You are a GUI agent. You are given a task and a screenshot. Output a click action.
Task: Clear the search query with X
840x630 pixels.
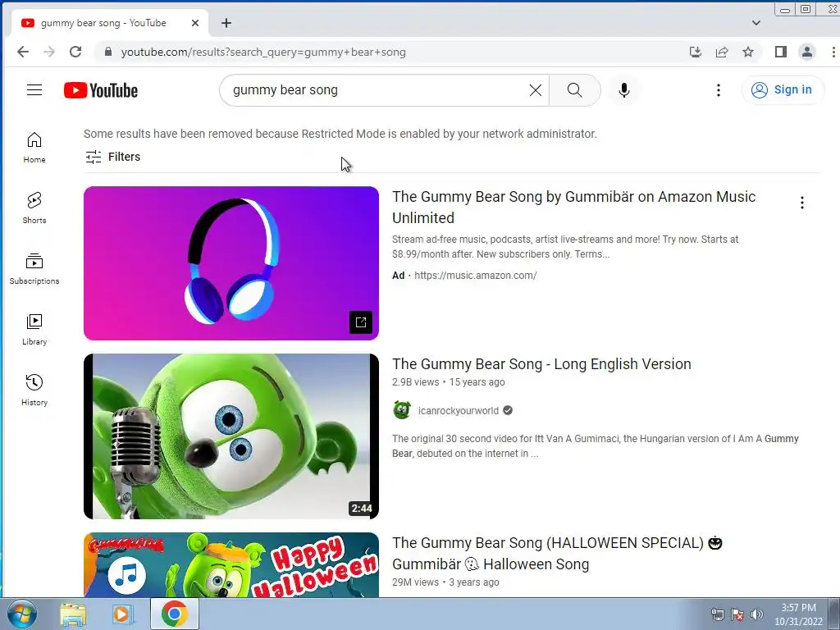point(535,90)
